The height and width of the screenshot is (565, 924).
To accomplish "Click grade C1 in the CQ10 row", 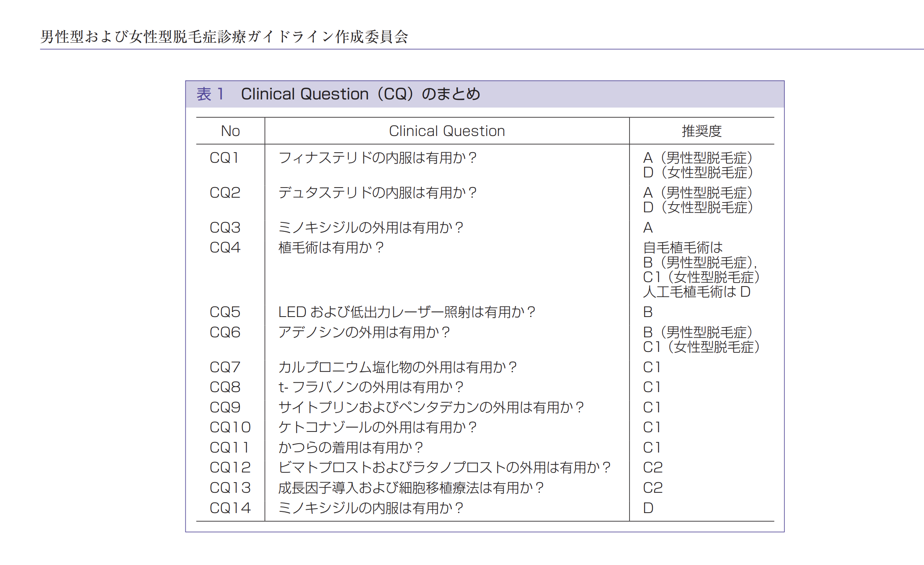I will click(651, 427).
